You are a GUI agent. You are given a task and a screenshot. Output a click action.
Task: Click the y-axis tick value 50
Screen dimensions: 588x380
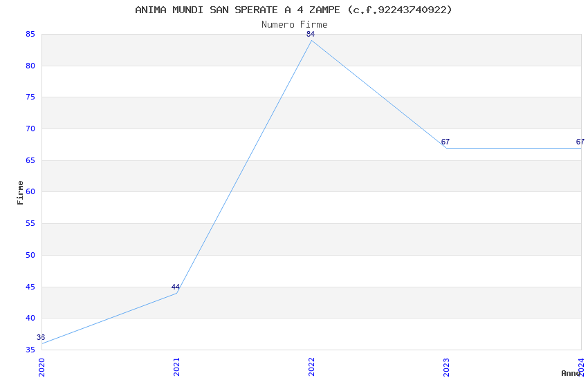[30, 255]
